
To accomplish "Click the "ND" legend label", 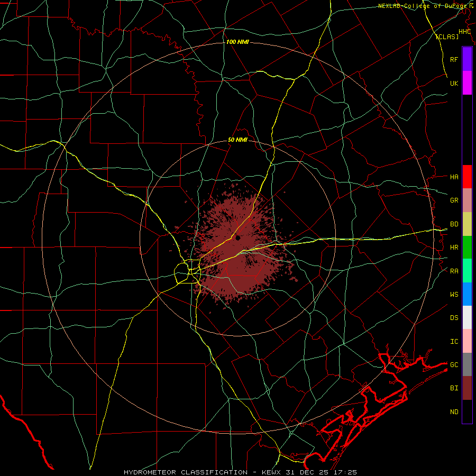I will click(x=454, y=411).
